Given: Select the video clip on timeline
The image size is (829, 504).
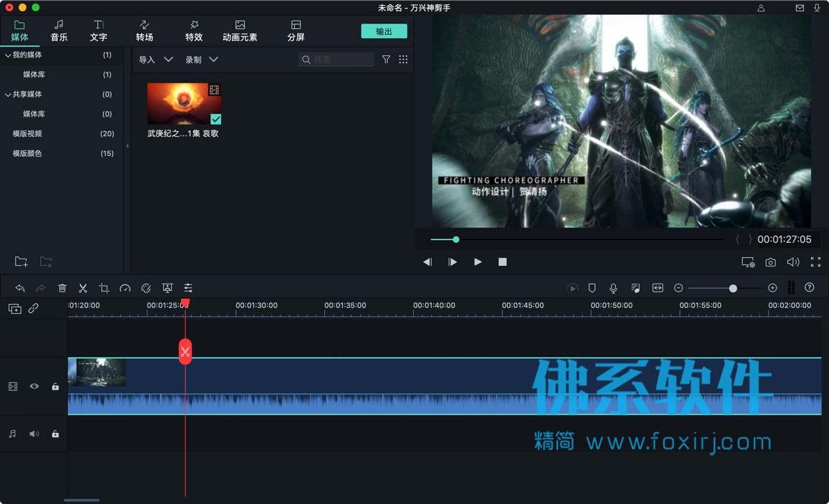Looking at the screenshot, I should tap(445, 386).
